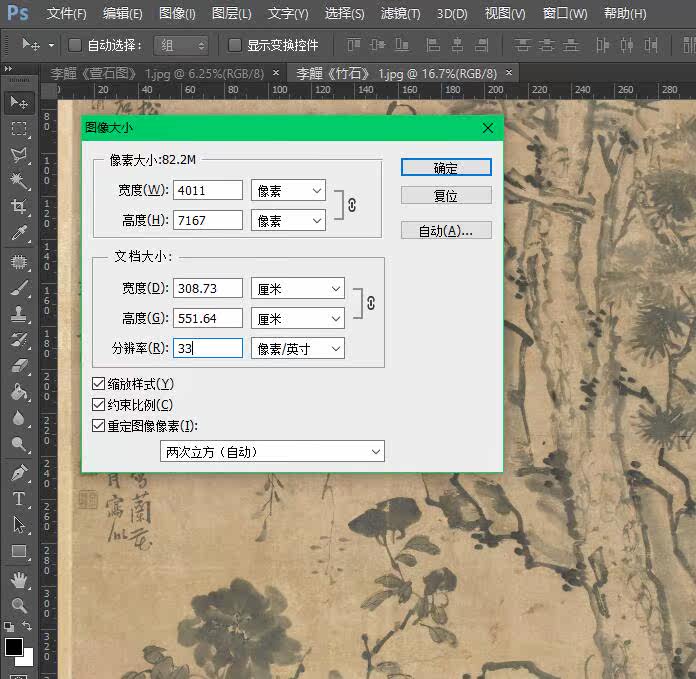This screenshot has width=696, height=679.
Task: Select the Dodge tool
Action: [19, 444]
